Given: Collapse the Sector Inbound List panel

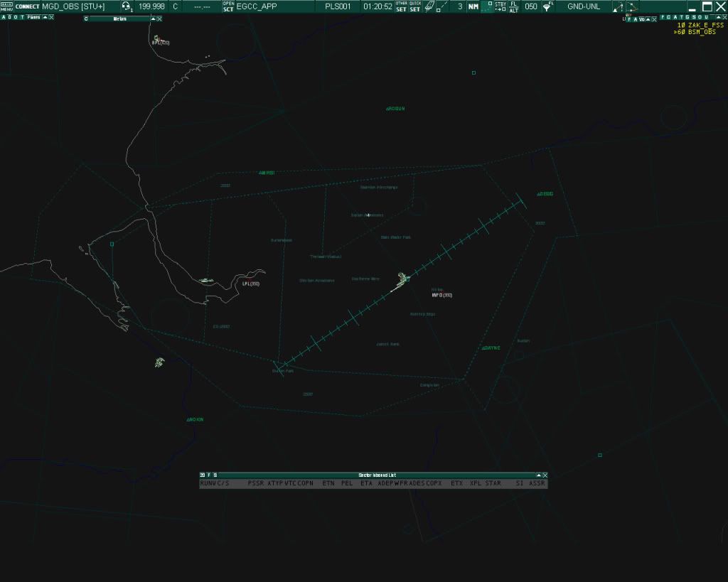Looking at the screenshot, I should (538, 475).
